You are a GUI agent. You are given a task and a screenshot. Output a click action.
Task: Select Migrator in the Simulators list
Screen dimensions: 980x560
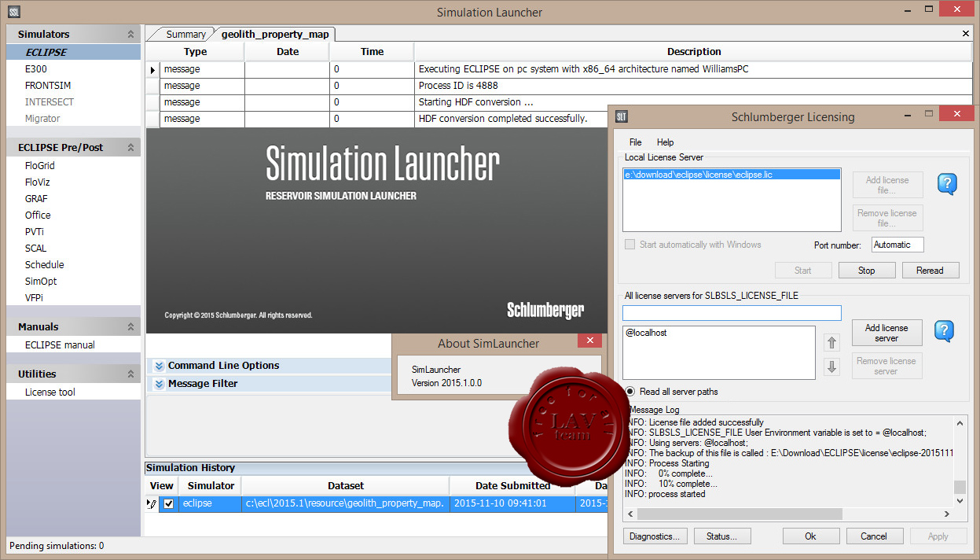pyautogui.click(x=42, y=119)
